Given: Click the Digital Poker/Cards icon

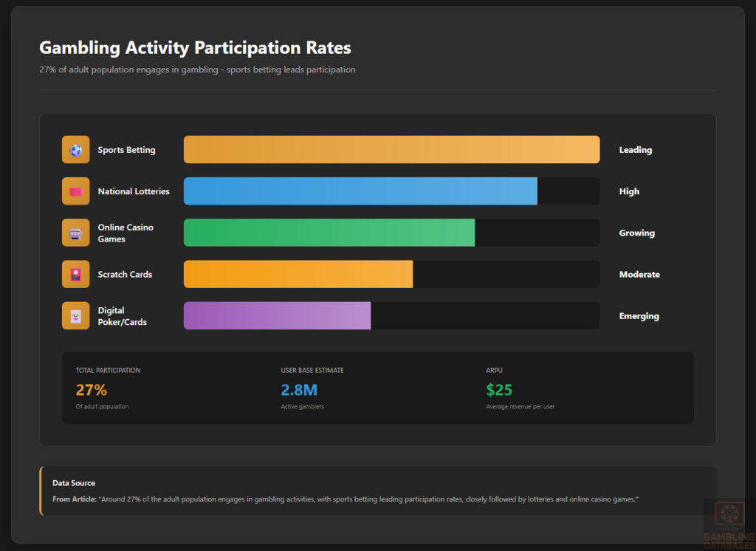Looking at the screenshot, I should coord(75,315).
